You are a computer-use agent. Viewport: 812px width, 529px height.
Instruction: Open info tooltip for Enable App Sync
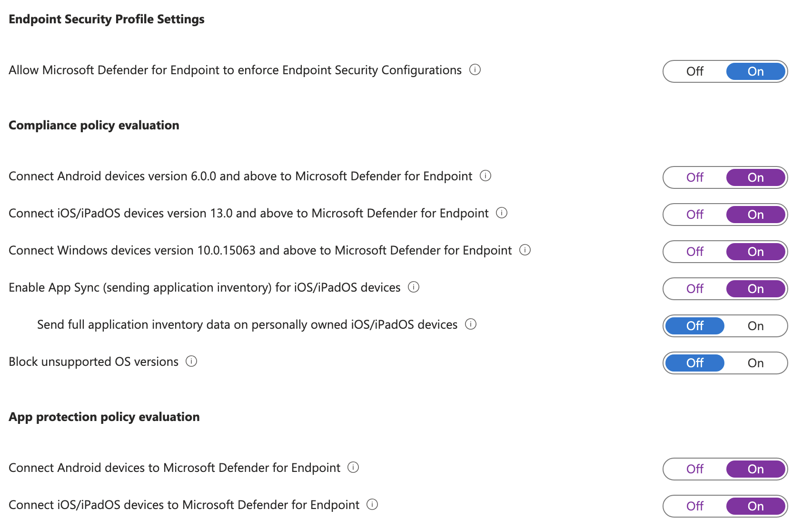414,287
